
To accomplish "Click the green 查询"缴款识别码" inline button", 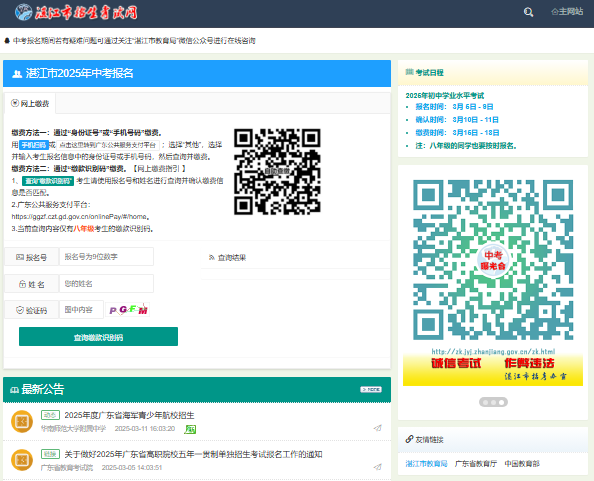I will [x=48, y=181].
